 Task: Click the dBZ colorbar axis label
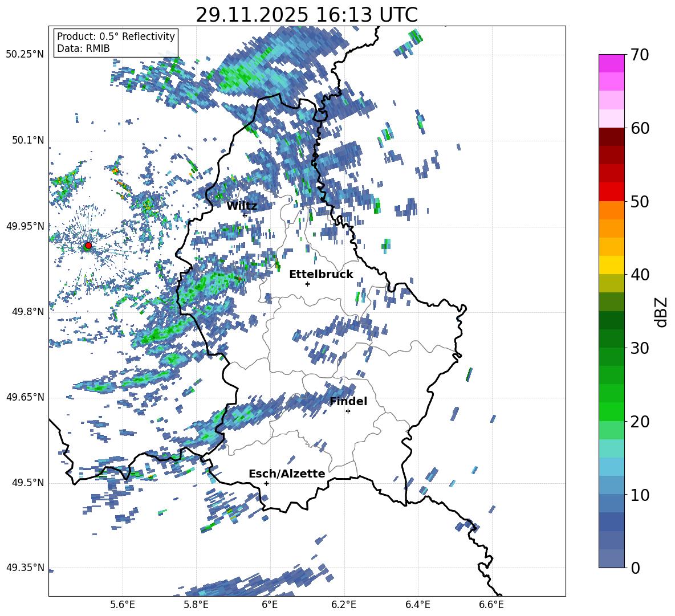661,312
